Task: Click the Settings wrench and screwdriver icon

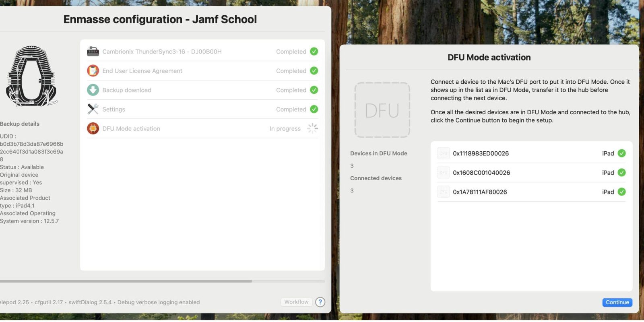Action: pyautogui.click(x=93, y=109)
